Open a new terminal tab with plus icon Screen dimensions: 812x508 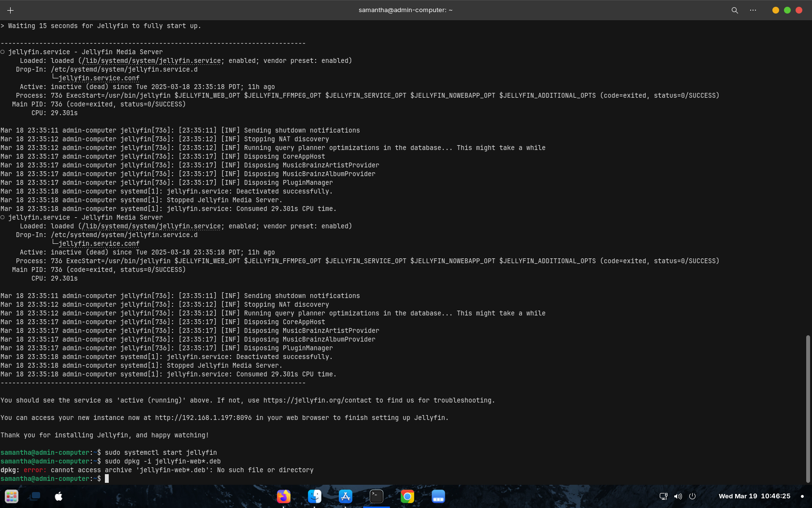[10, 10]
